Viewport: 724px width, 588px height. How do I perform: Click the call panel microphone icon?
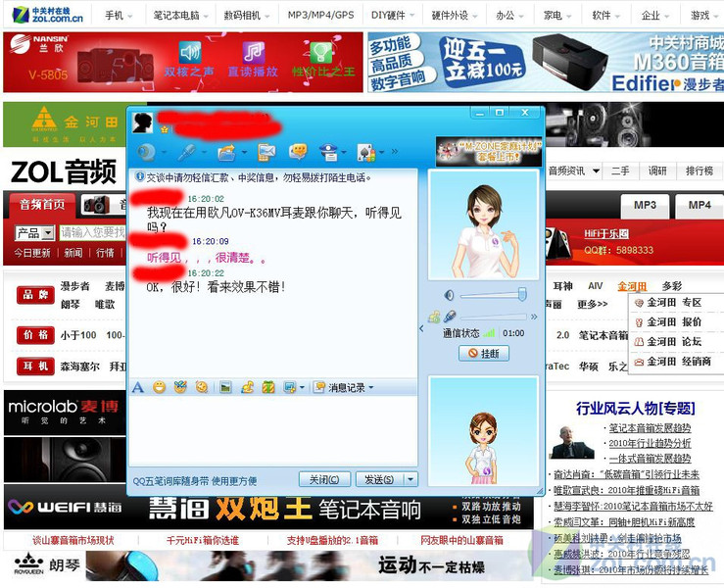[x=450, y=317]
